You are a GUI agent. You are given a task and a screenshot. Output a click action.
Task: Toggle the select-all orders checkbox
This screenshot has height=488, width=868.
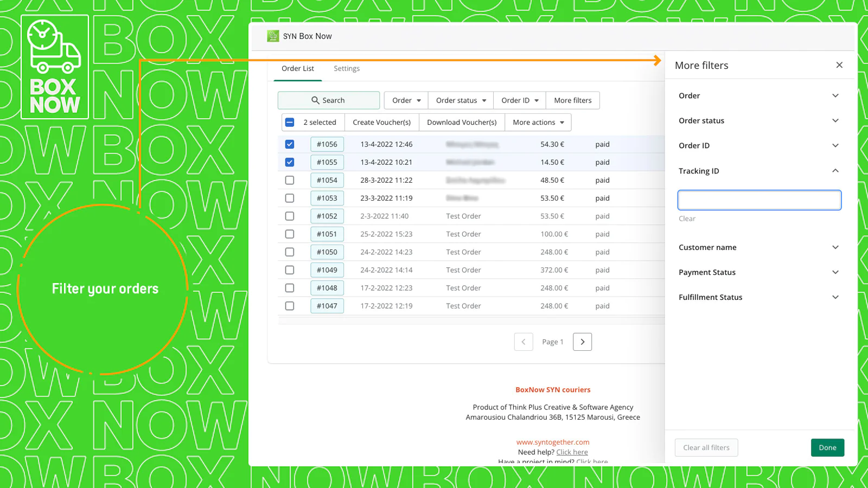point(290,123)
